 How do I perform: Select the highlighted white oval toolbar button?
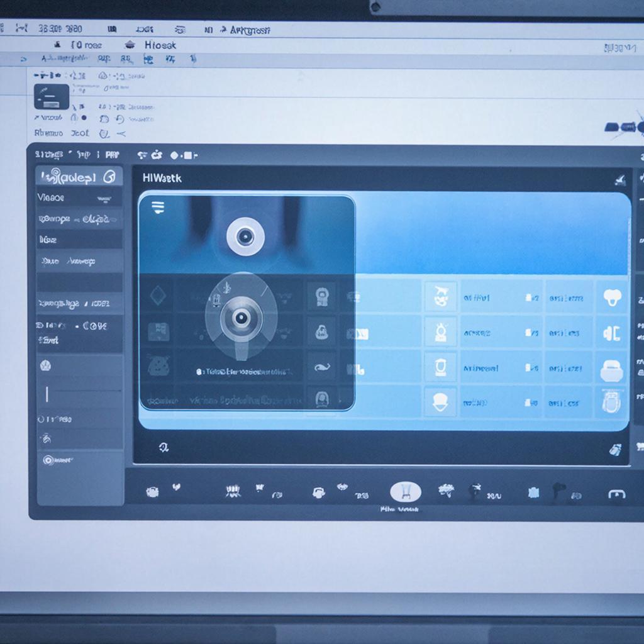click(406, 492)
